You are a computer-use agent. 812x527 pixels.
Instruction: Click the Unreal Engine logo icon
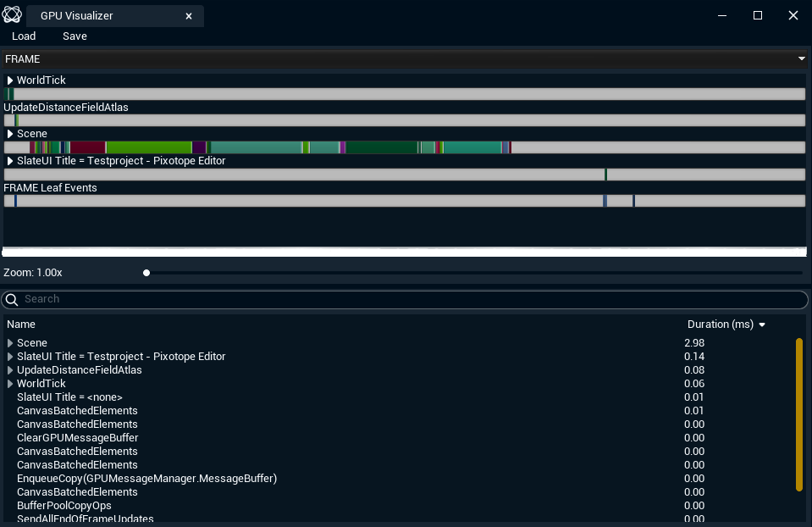(x=12, y=15)
